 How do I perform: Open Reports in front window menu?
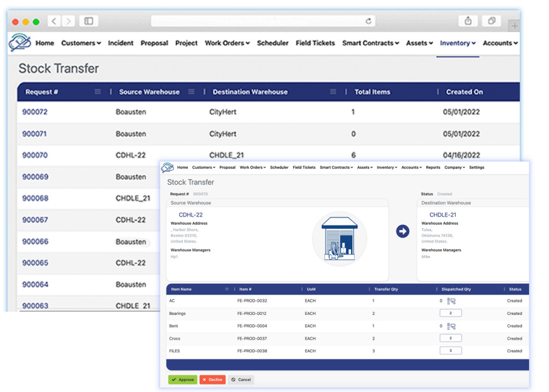433,167
